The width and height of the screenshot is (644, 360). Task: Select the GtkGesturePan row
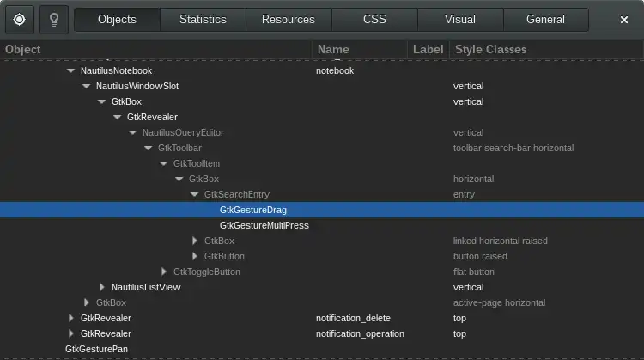(x=322, y=349)
